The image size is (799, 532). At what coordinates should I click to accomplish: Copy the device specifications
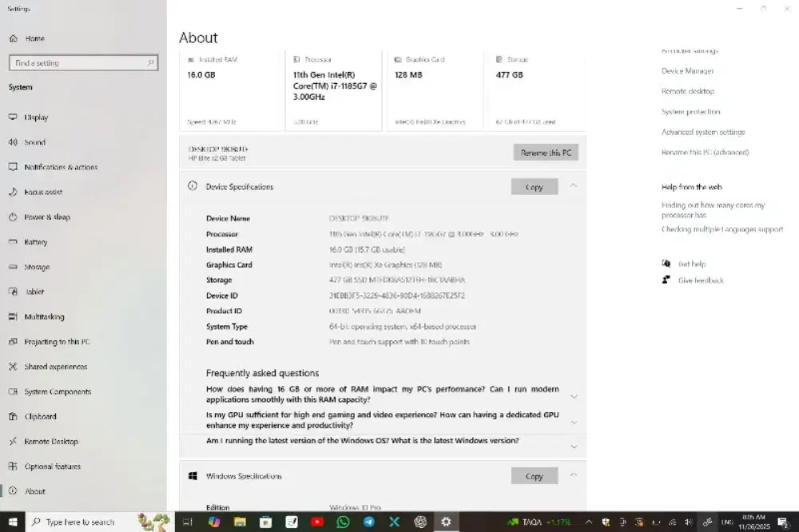point(534,186)
